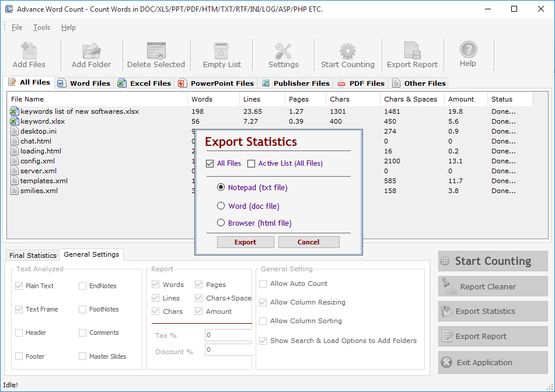Viewport: 555px width, 392px height.
Task: Click the Help question mark icon
Action: (x=468, y=50)
